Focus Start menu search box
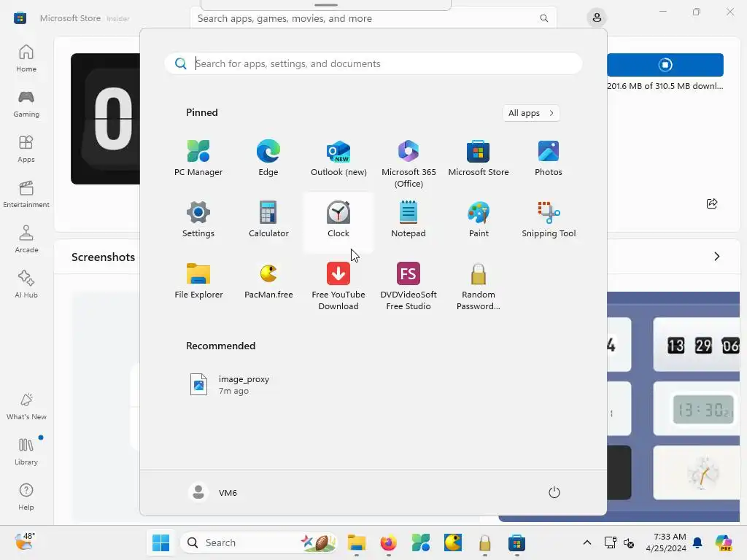 (373, 64)
